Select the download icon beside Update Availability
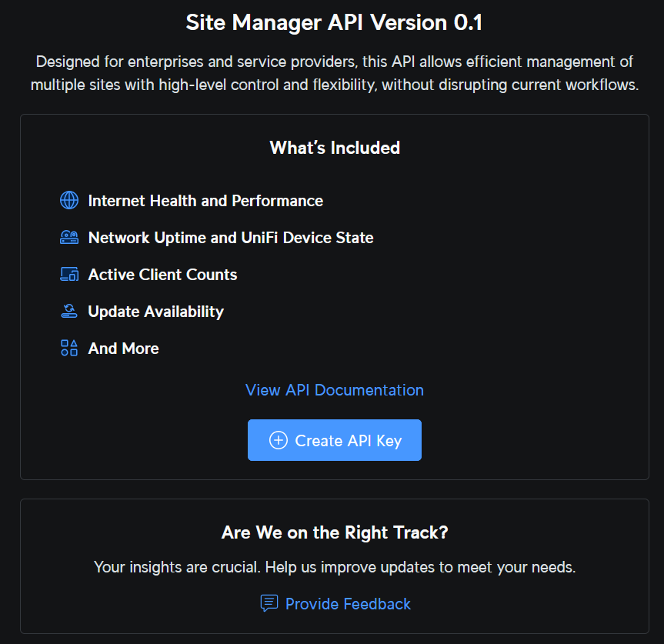This screenshot has height=644, width=664. pyautogui.click(x=68, y=311)
